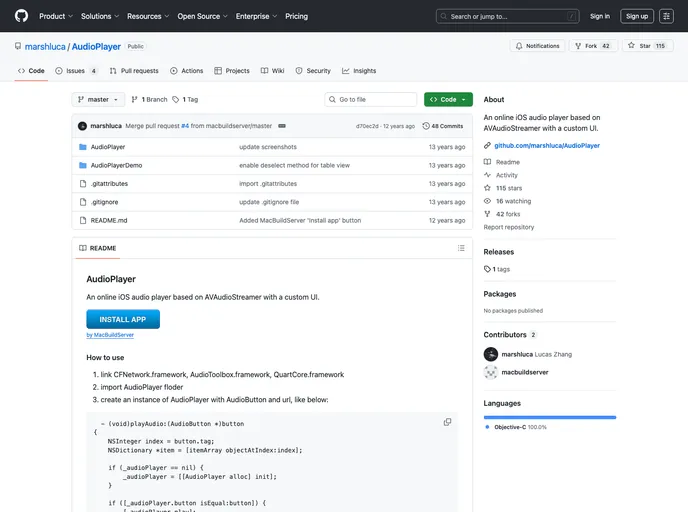This screenshot has width=688, height=512.
Task: Open the by MacBuildServer link
Action: click(110, 335)
